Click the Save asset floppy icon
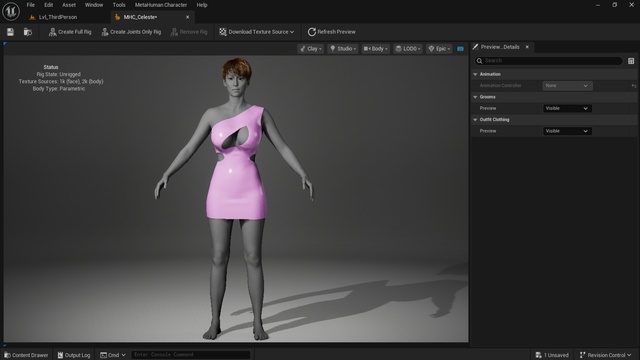The image size is (640, 360). pos(10,32)
